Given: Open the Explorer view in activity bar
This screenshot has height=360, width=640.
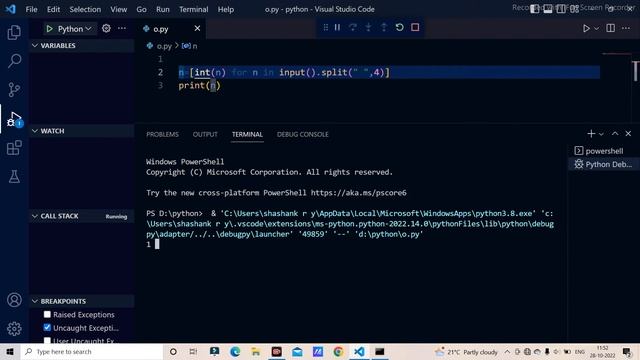Looking at the screenshot, I should pyautogui.click(x=14, y=32).
